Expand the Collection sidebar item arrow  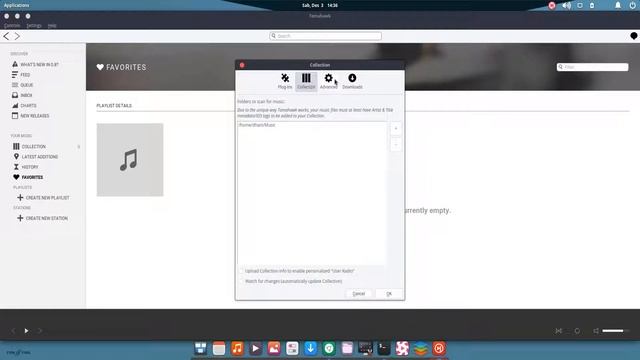79,147
